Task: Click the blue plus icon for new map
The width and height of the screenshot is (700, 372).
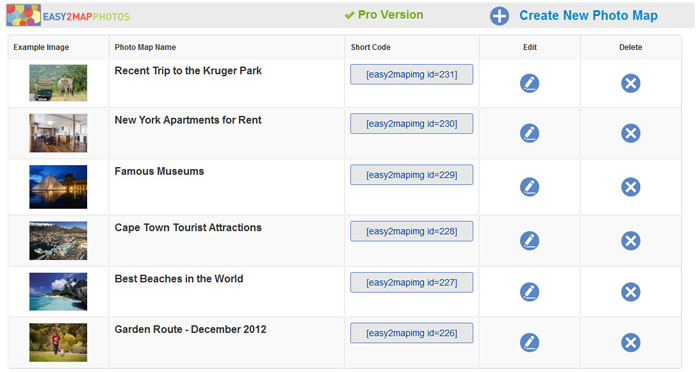Action: point(499,16)
